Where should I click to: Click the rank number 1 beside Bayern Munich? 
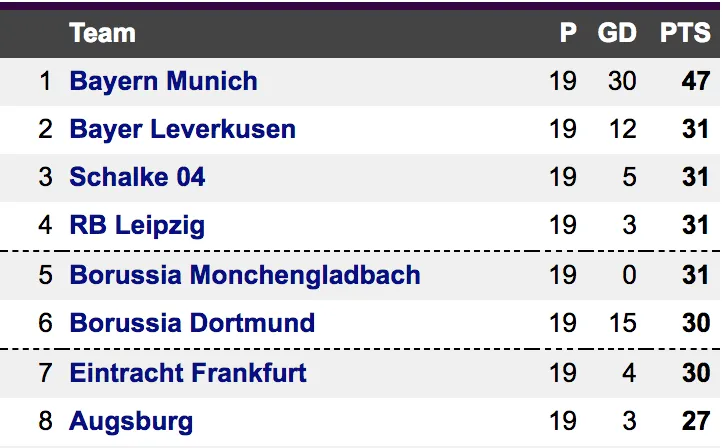[45, 81]
